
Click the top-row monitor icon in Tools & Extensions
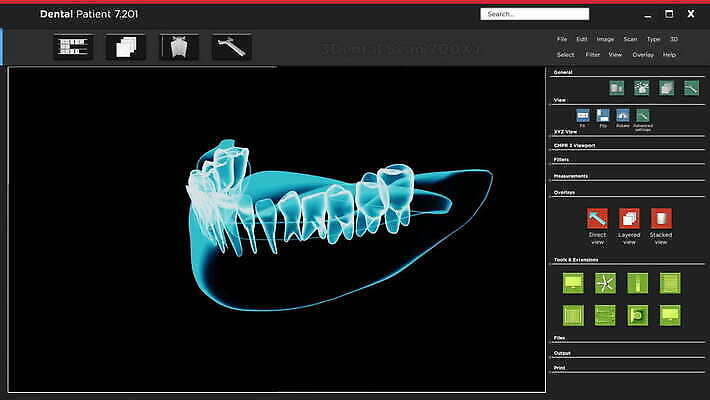573,283
